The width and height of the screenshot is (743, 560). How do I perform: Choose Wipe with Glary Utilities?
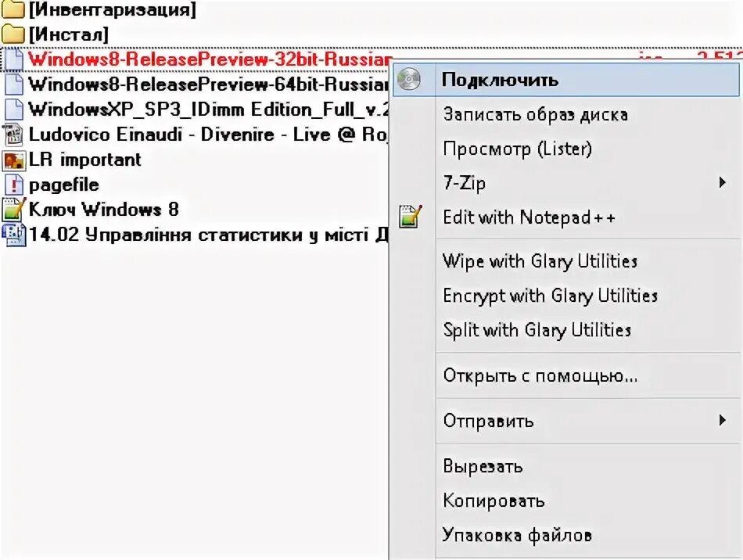click(566, 261)
